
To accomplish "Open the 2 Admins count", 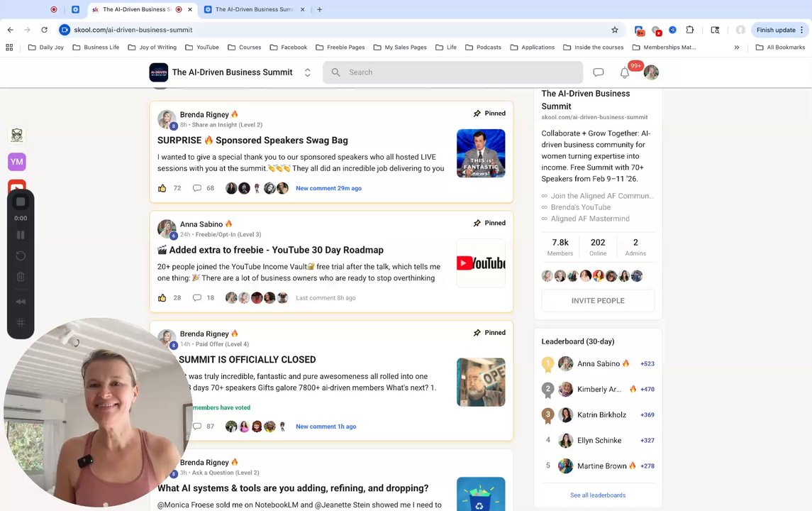I will click(x=635, y=247).
